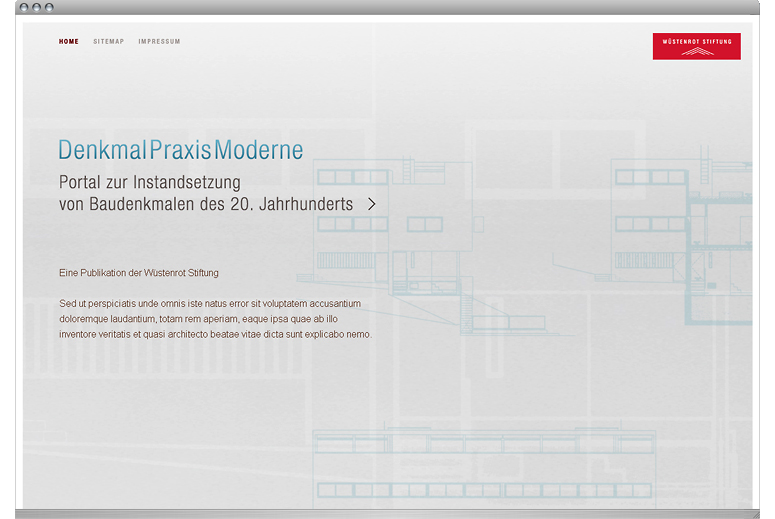Click 'Portal zur Instandsetzung' heading line
Viewport: 775px width, 519px height.
[x=150, y=182]
